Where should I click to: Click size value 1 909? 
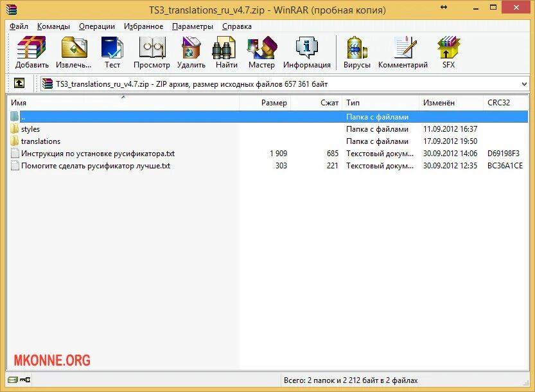[279, 154]
